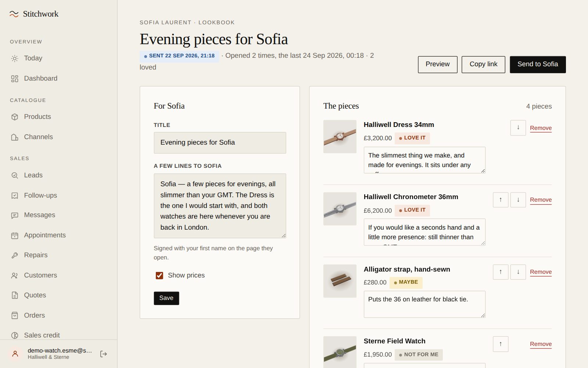Uncheck the Show prices checkbox

pyautogui.click(x=159, y=276)
